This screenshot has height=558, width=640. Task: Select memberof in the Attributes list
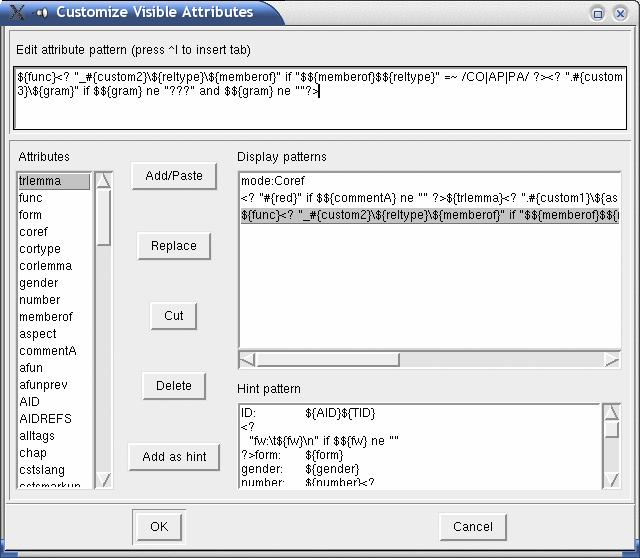[x=54, y=317]
